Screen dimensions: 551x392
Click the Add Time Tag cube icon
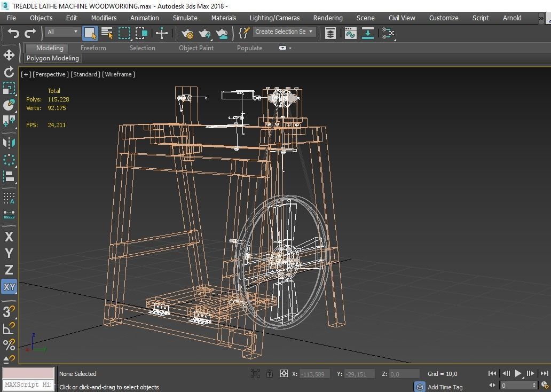click(420, 387)
